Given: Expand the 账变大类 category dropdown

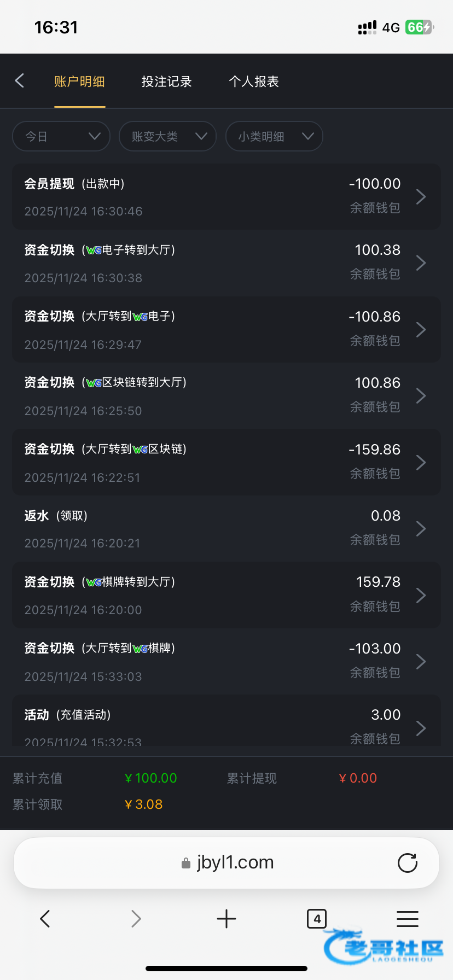Looking at the screenshot, I should [167, 136].
